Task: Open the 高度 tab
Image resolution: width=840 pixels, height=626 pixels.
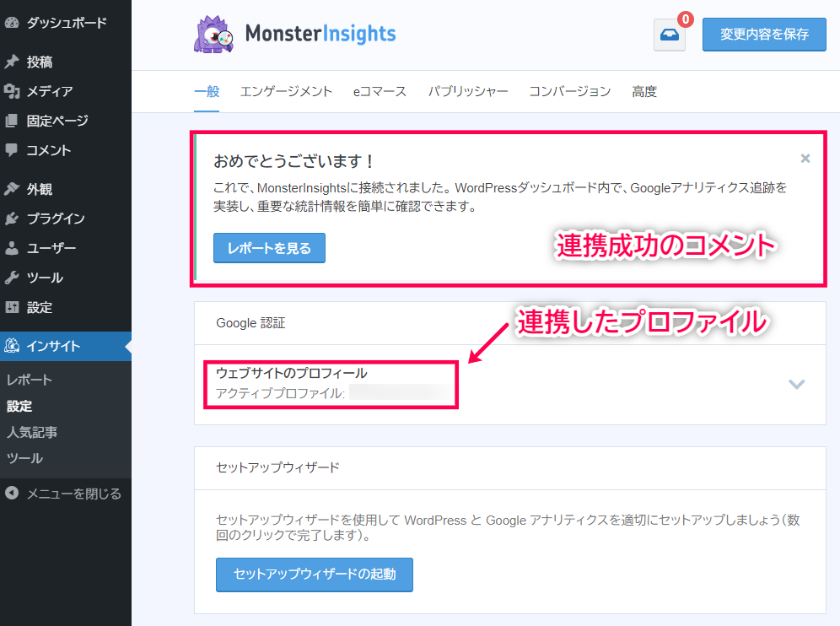Action: tap(644, 92)
